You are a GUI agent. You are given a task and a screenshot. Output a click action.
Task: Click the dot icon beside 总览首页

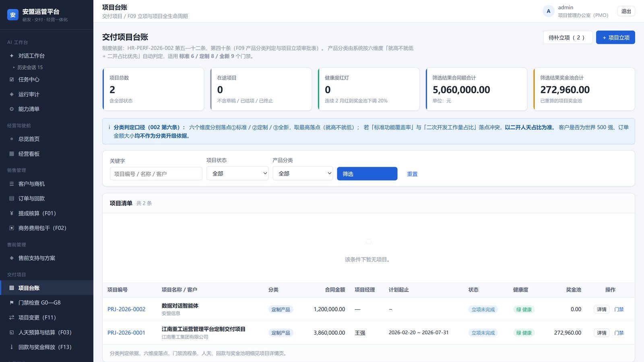click(x=12, y=139)
